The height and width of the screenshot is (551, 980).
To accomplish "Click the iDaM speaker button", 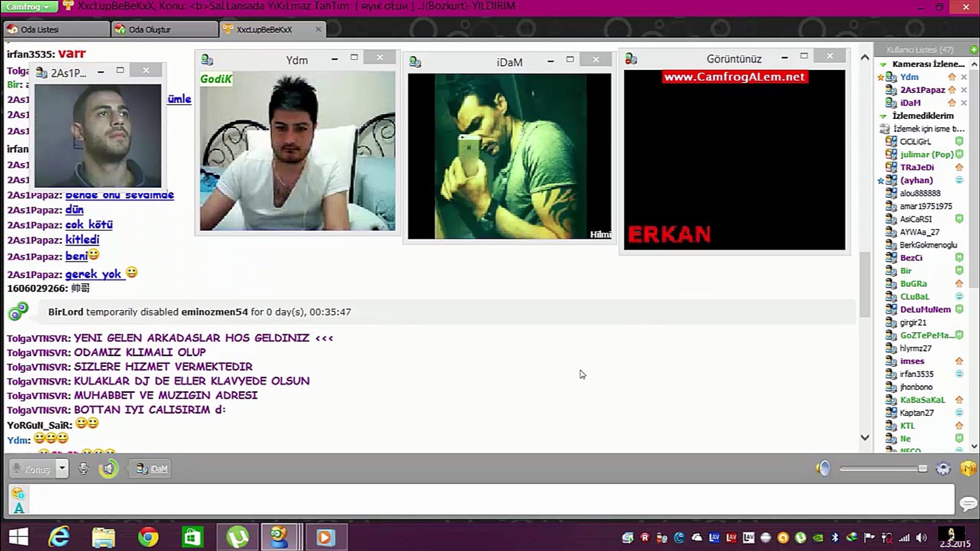I will (x=152, y=468).
